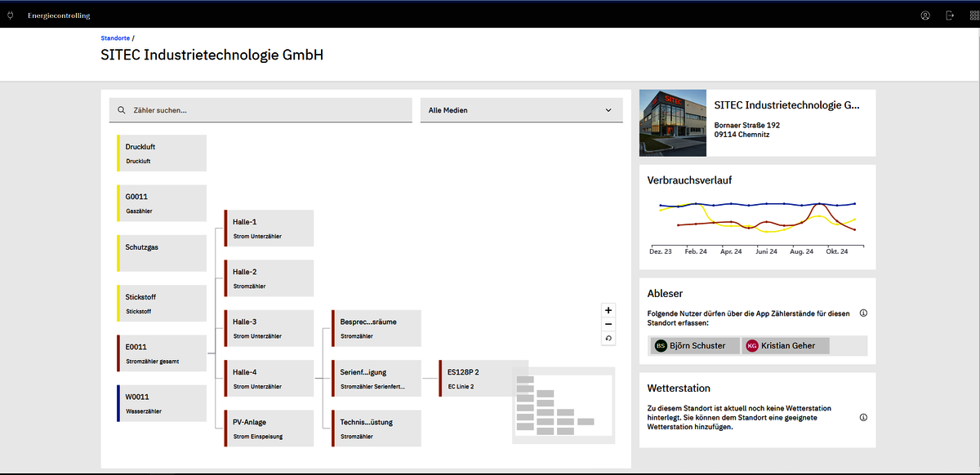Image resolution: width=980 pixels, height=475 pixels.
Task: Click the Apr. 24 axis label
Action: [x=731, y=252]
